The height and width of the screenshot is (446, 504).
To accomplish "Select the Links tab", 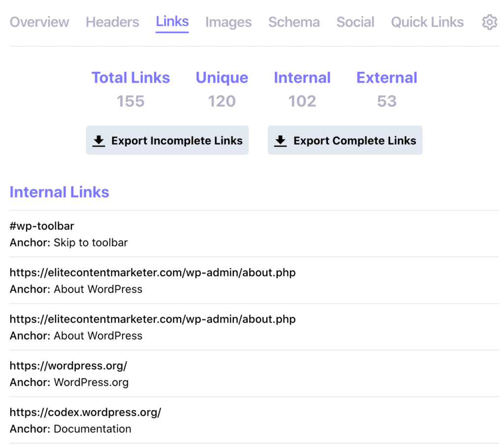I will coord(172,22).
